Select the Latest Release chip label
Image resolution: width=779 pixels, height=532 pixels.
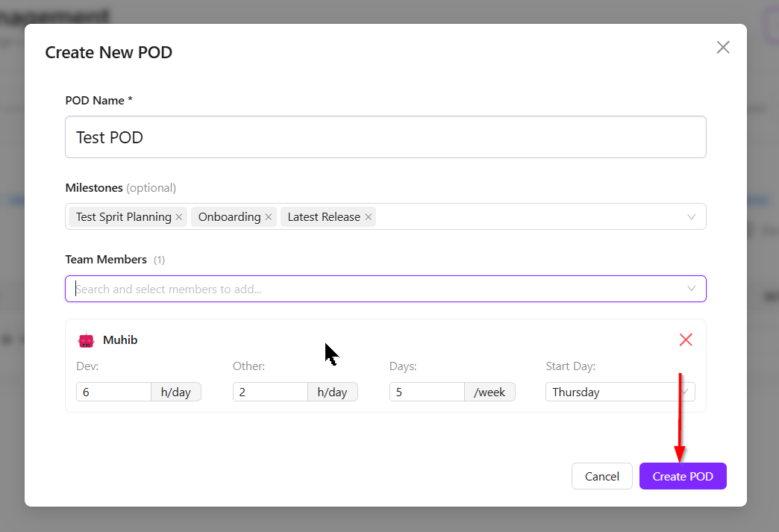(323, 217)
